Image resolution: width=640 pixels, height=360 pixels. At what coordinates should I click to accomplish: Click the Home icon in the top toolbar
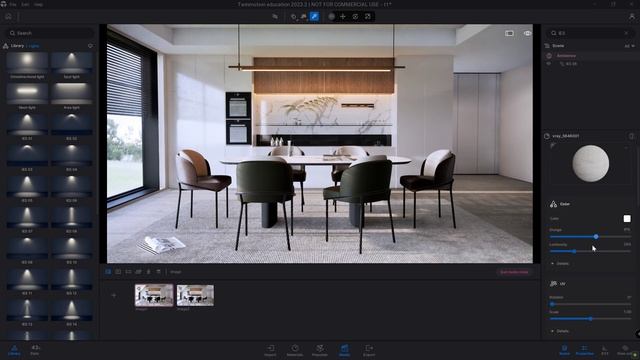(x=8, y=17)
